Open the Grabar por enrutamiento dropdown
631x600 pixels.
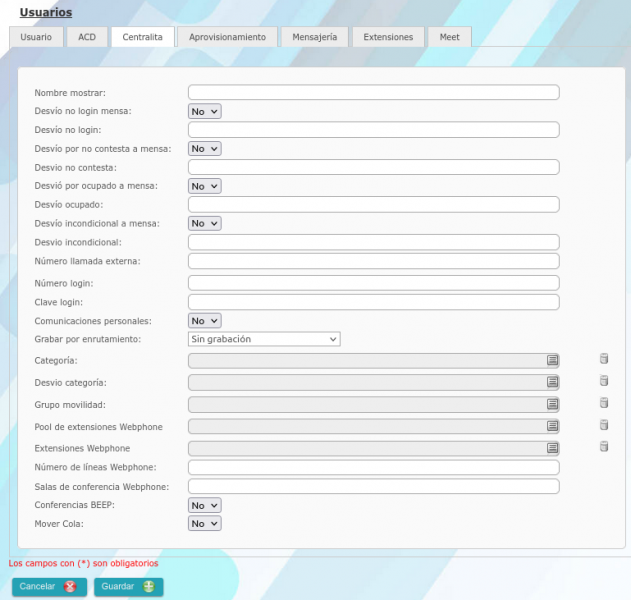[264, 339]
